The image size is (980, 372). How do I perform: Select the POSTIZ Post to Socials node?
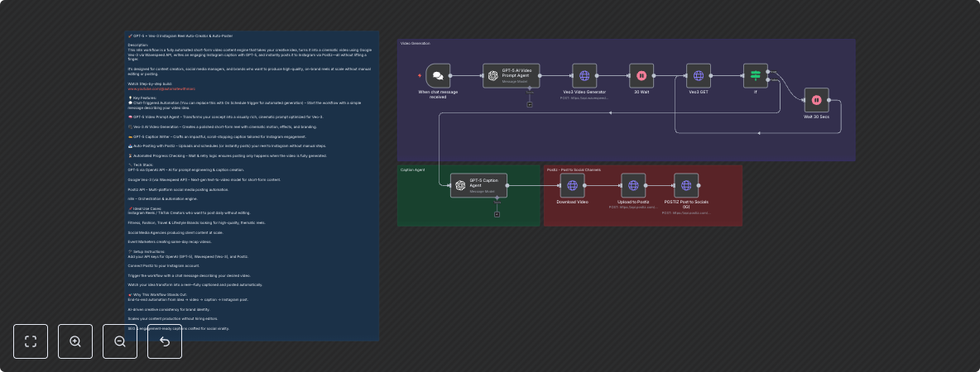point(686,185)
